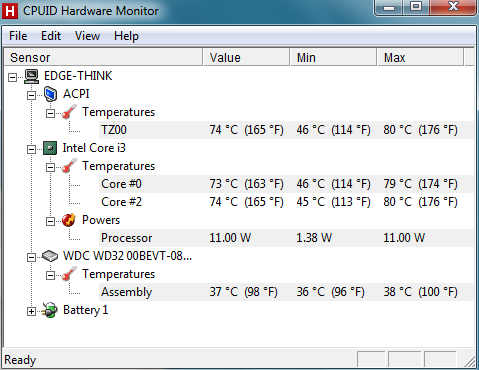Screen dimensions: 479x370
Task: Click the Intel Core i3 chip icon
Action: (50, 148)
